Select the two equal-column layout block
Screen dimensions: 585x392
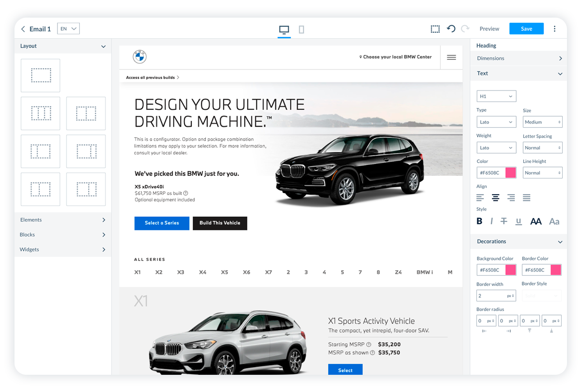pos(86,113)
